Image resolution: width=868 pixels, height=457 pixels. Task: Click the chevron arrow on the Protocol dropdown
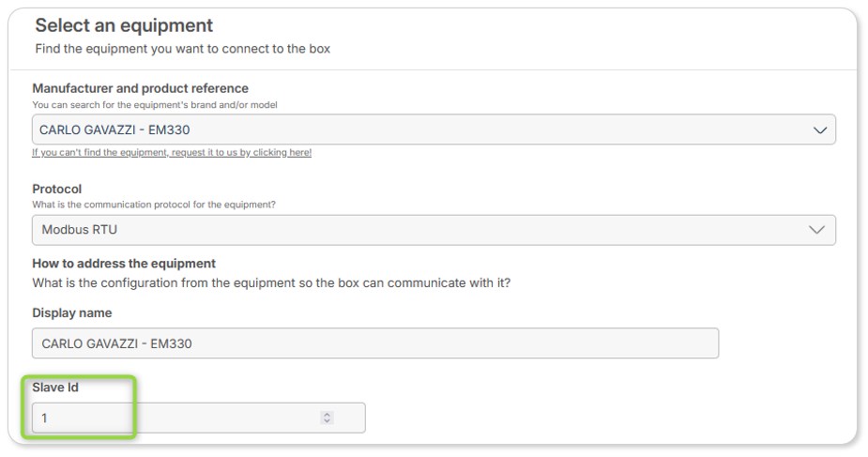pyautogui.click(x=816, y=230)
